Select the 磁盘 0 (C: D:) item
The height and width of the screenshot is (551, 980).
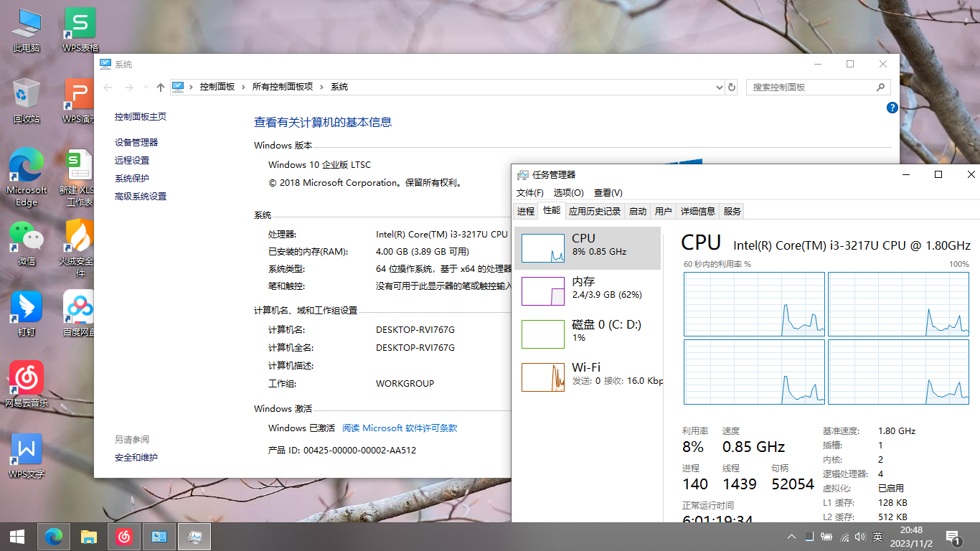588,334
